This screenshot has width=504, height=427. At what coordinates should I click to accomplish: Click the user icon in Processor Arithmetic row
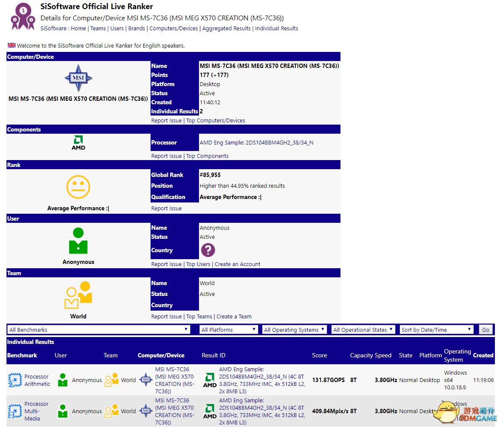pos(63,380)
